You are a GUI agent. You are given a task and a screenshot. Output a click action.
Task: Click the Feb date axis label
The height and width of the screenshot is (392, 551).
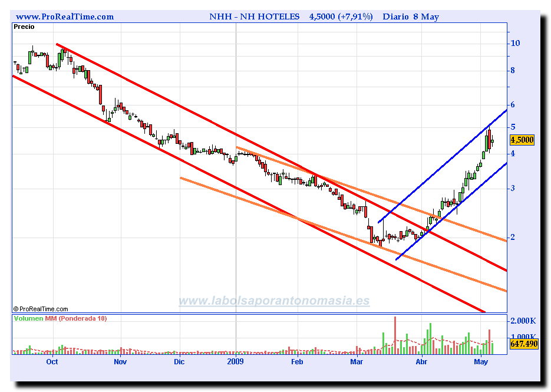[x=297, y=362]
